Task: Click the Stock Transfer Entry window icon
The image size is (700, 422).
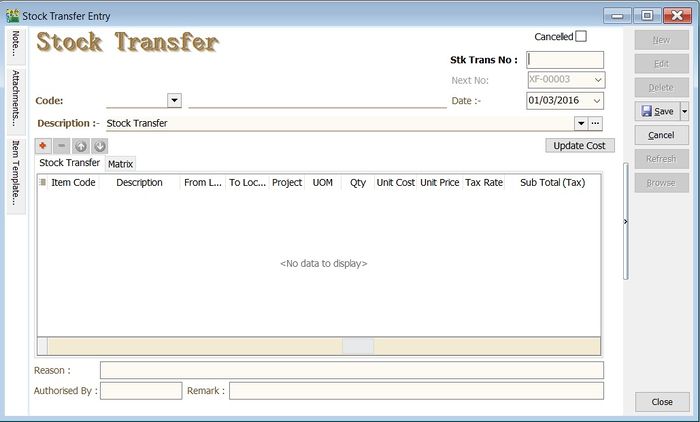Action: [13, 16]
